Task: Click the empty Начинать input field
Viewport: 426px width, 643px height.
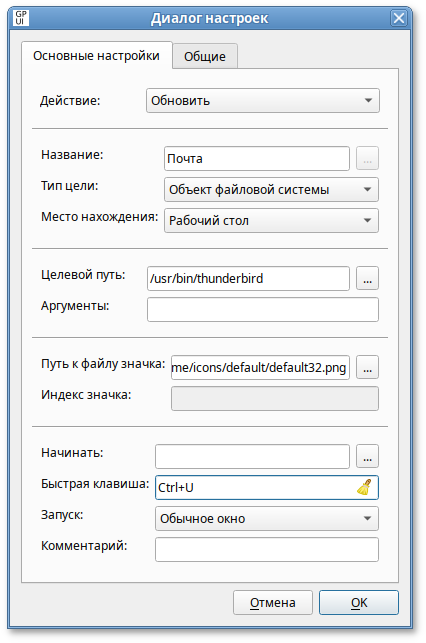Action: (x=253, y=456)
